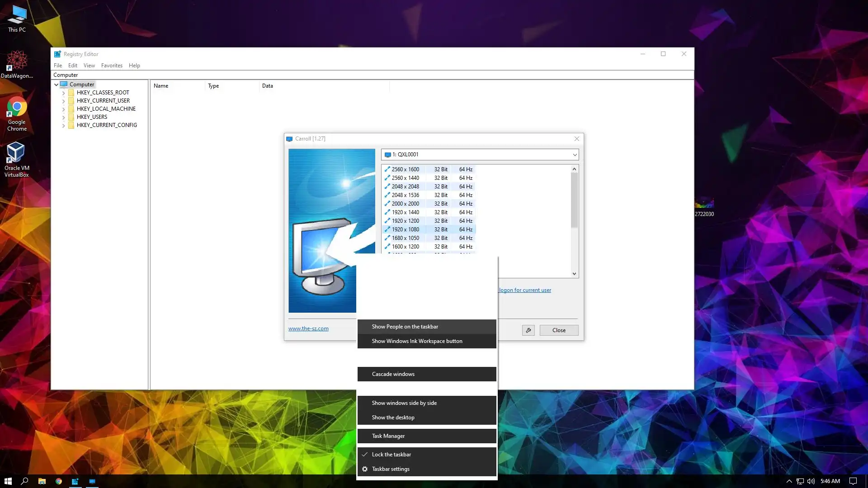Open the 1: QXL0001 monitor dropdown
Viewport: 868px width, 488px height.
coord(480,155)
